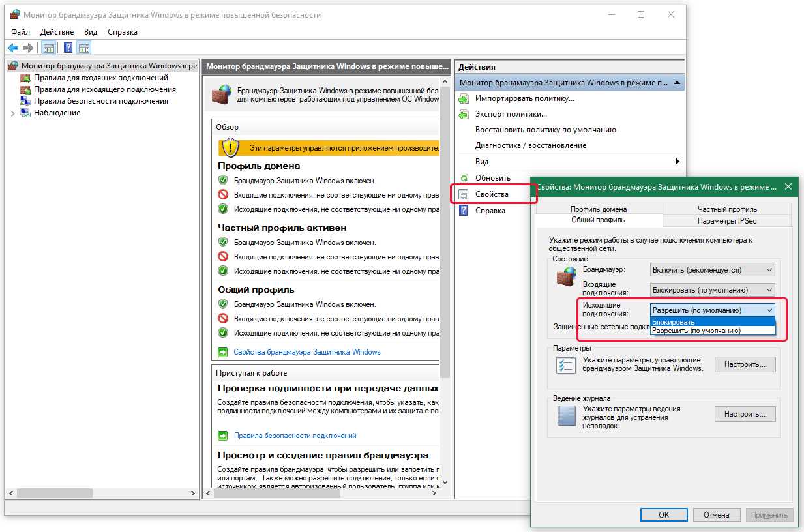
Task: Toggle the action pane toolbar icon
Action: [x=83, y=48]
